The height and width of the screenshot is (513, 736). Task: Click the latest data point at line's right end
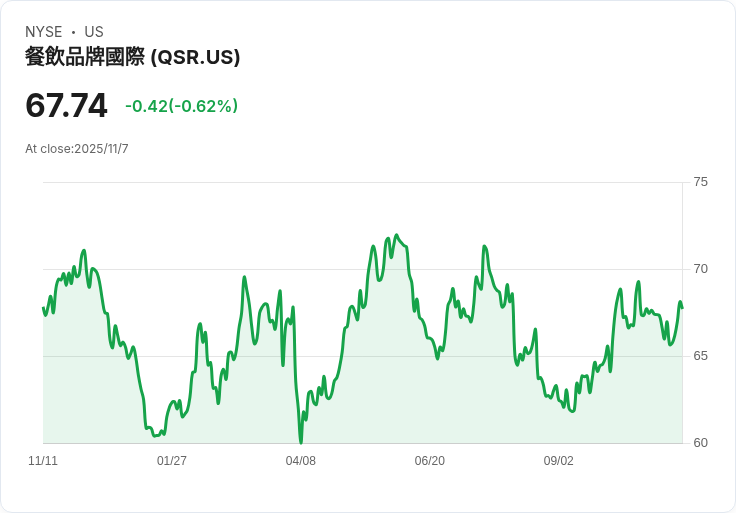point(682,307)
